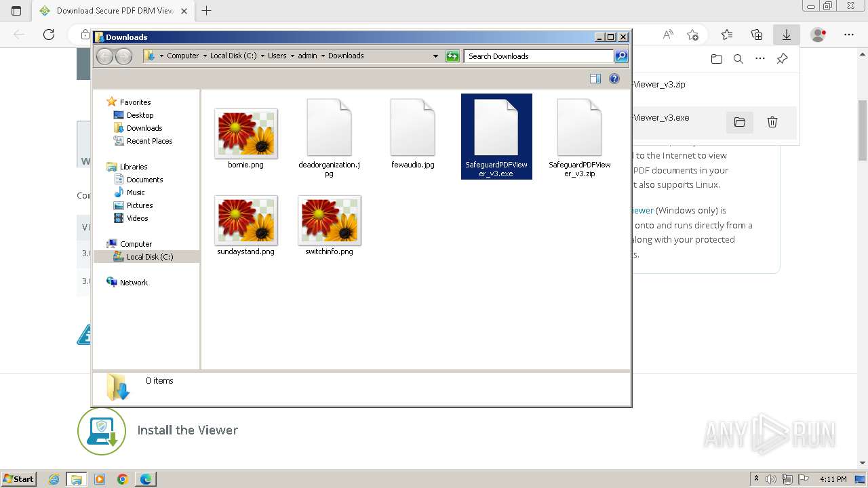Toggle Read aloud icon in Edge address bar
The width and height of the screenshot is (868, 488).
(x=668, y=35)
